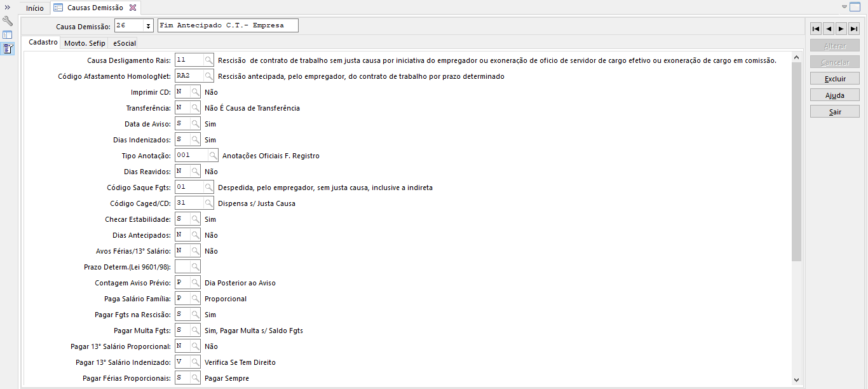Image resolution: width=868 pixels, height=389 pixels.
Task: Open lookup for Prazo Determ.(Lei 9601/98)
Action: pos(195,267)
